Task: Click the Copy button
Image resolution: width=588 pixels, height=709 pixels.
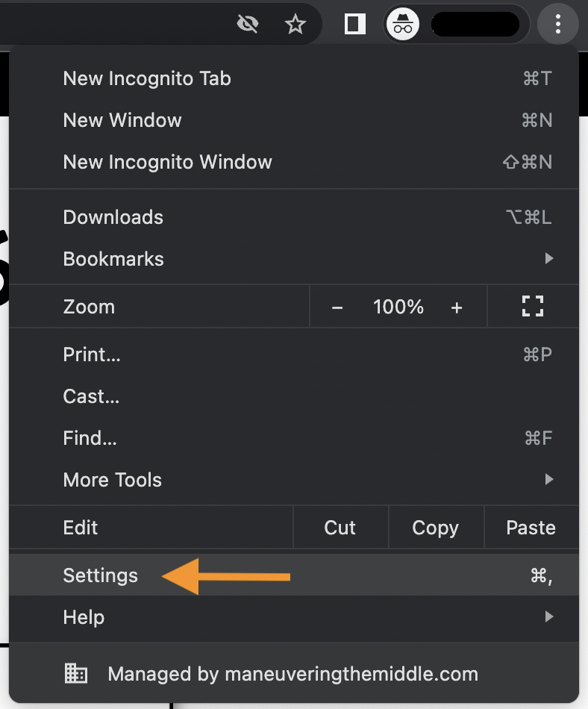Action: pyautogui.click(x=435, y=528)
